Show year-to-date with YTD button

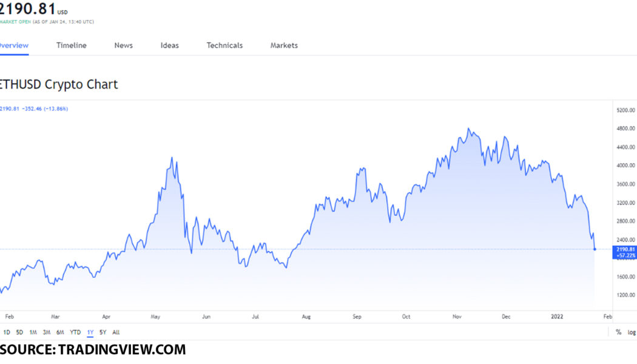point(75,332)
